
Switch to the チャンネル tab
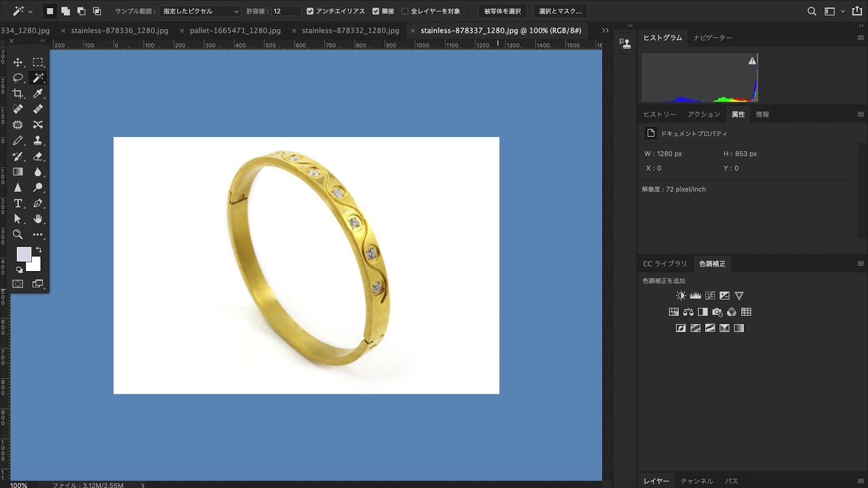coord(697,481)
